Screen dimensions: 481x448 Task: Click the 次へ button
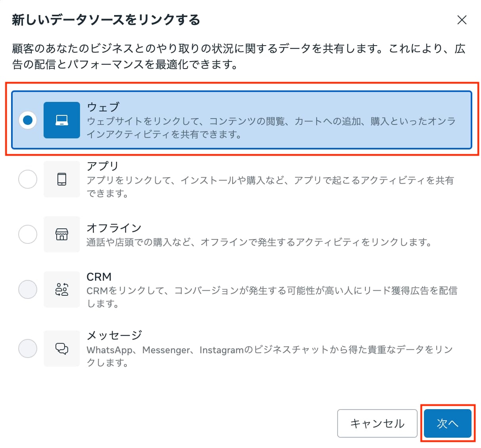(x=448, y=423)
